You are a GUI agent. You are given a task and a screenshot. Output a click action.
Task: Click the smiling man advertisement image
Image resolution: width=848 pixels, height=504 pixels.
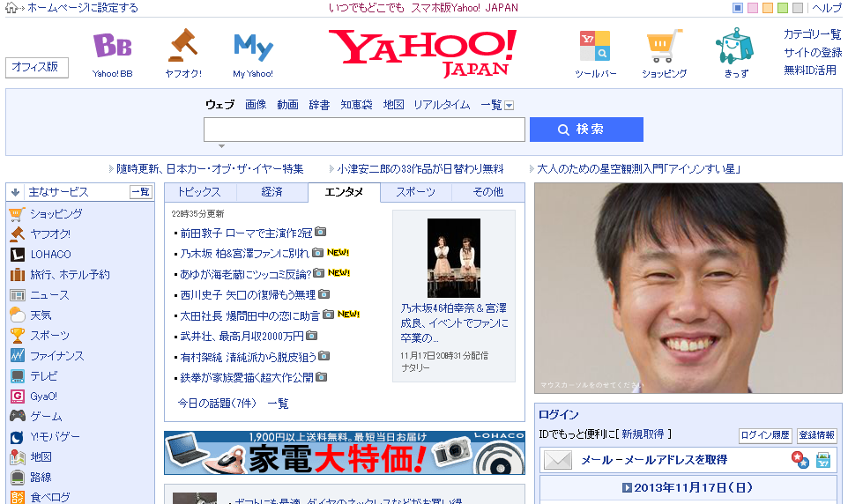coord(688,288)
